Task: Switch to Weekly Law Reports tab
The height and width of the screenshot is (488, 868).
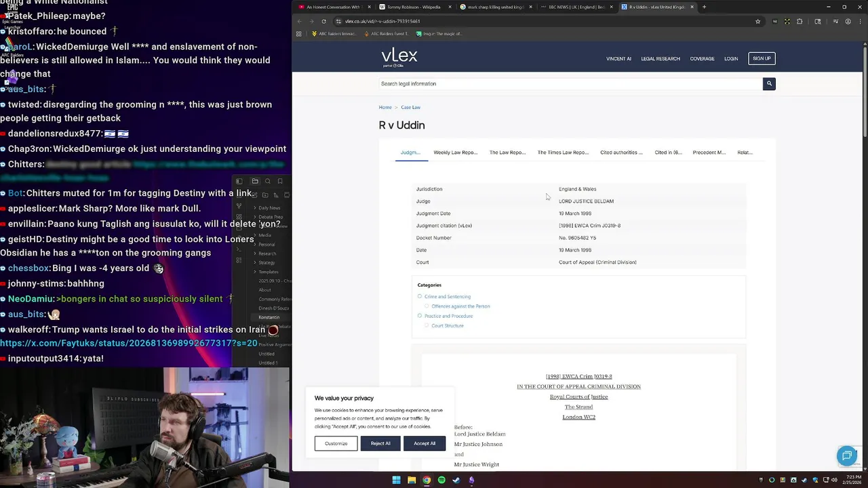Action: click(455, 152)
